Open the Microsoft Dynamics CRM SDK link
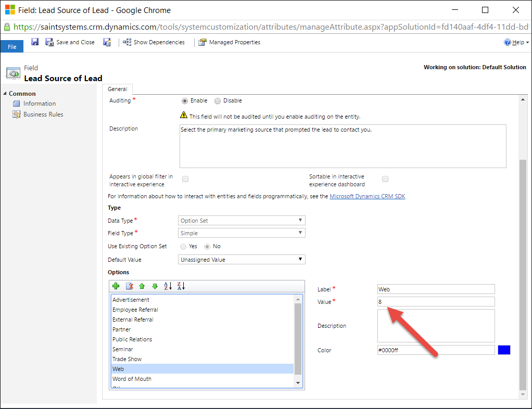Screen dimensions: 532x409 click(x=367, y=196)
